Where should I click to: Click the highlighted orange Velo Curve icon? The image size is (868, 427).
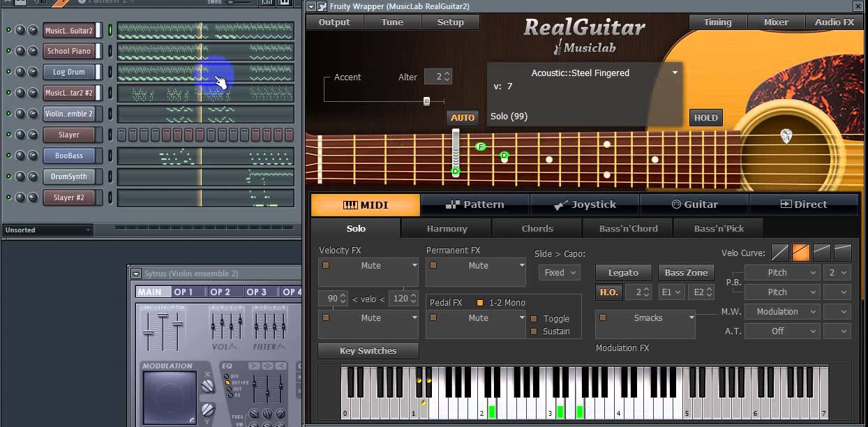[801, 253]
